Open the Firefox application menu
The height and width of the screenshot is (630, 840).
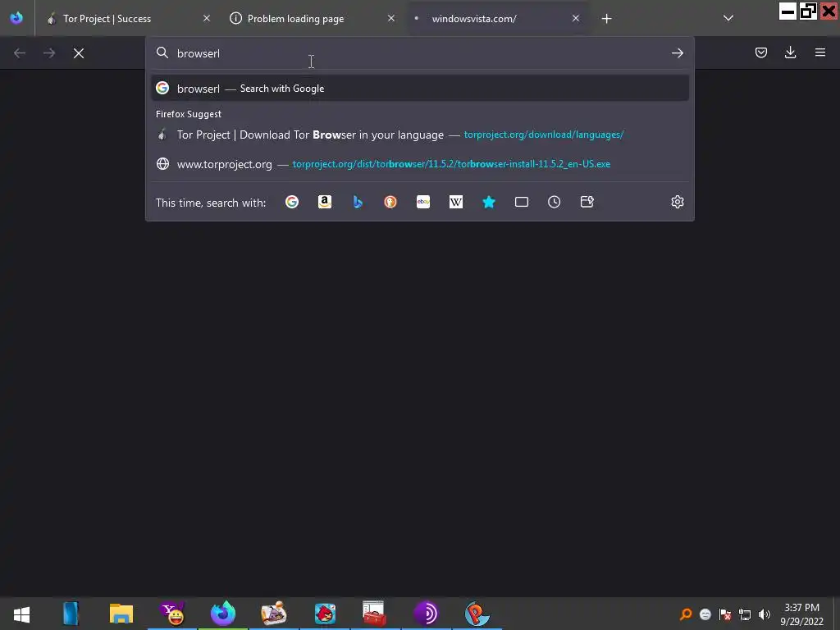(x=820, y=52)
